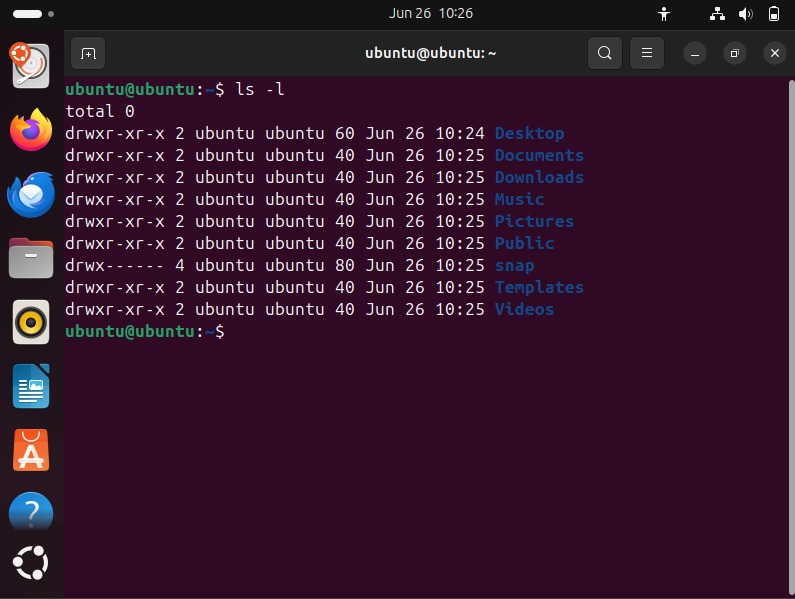Viewport: 795px width, 599px height.
Task: Open the clock and calendar menu
Action: [430, 13]
